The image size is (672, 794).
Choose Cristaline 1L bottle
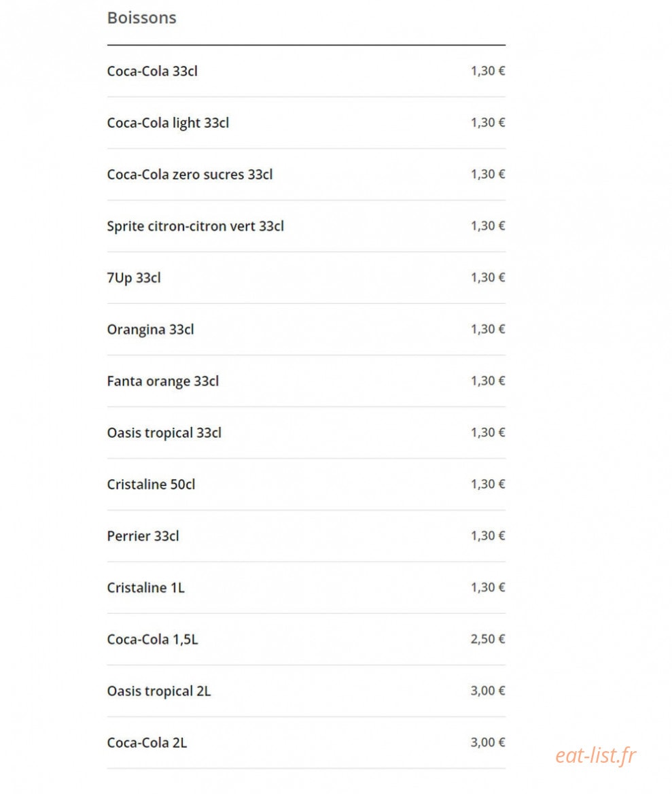click(306, 588)
